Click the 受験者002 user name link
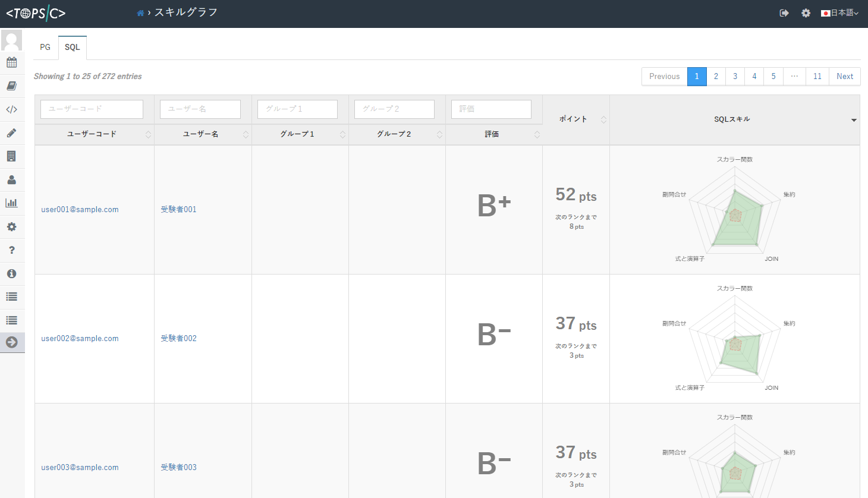Image resolution: width=868 pixels, height=498 pixels. (178, 339)
